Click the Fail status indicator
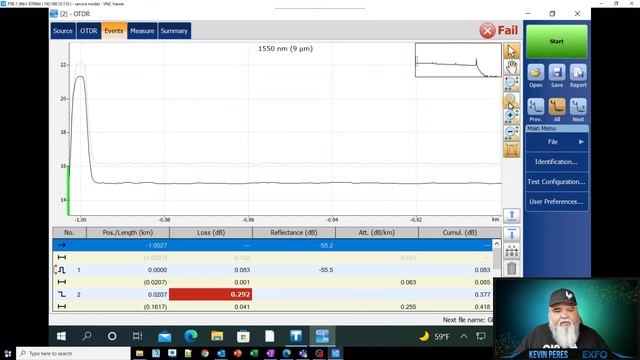The height and width of the screenshot is (360, 640). tap(498, 31)
